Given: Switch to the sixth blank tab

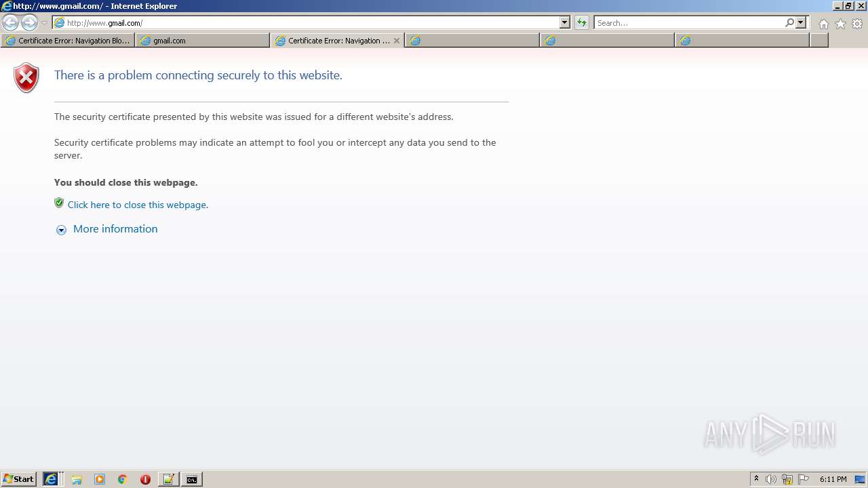Looking at the screenshot, I should pos(742,41).
